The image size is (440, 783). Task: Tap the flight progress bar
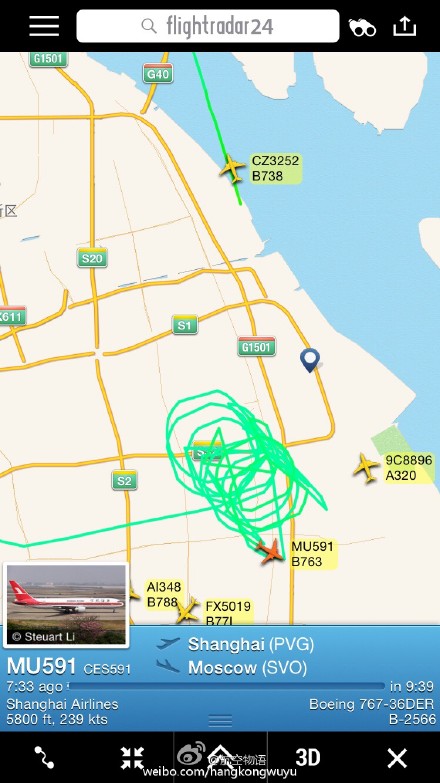tap(227, 686)
